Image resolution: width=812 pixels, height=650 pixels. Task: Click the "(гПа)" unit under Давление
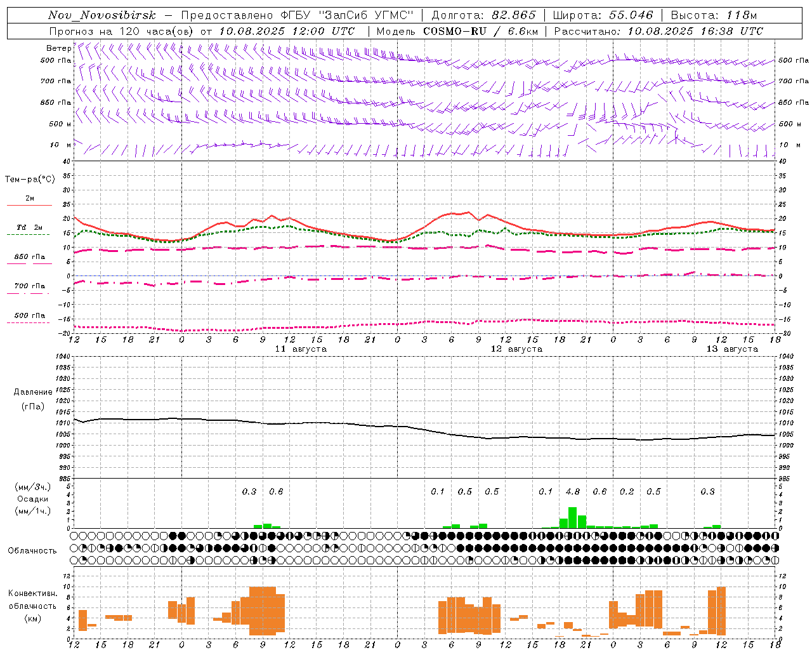pyautogui.click(x=33, y=406)
